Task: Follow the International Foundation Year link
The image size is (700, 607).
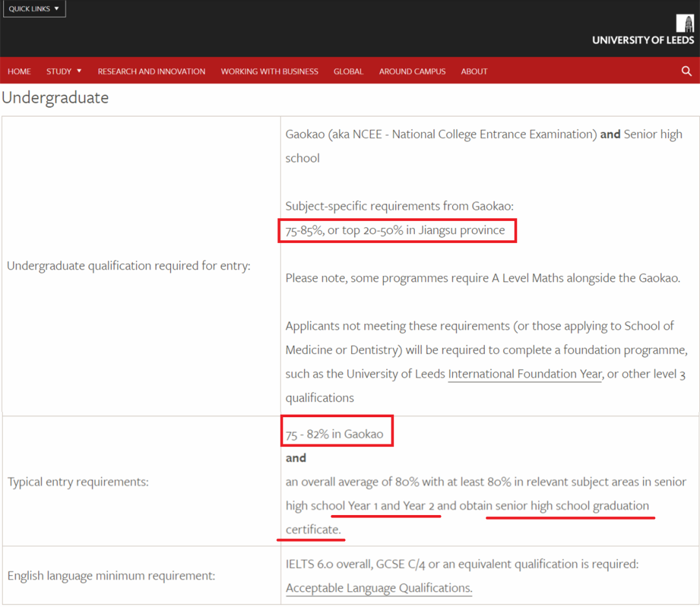Action: pos(526,374)
